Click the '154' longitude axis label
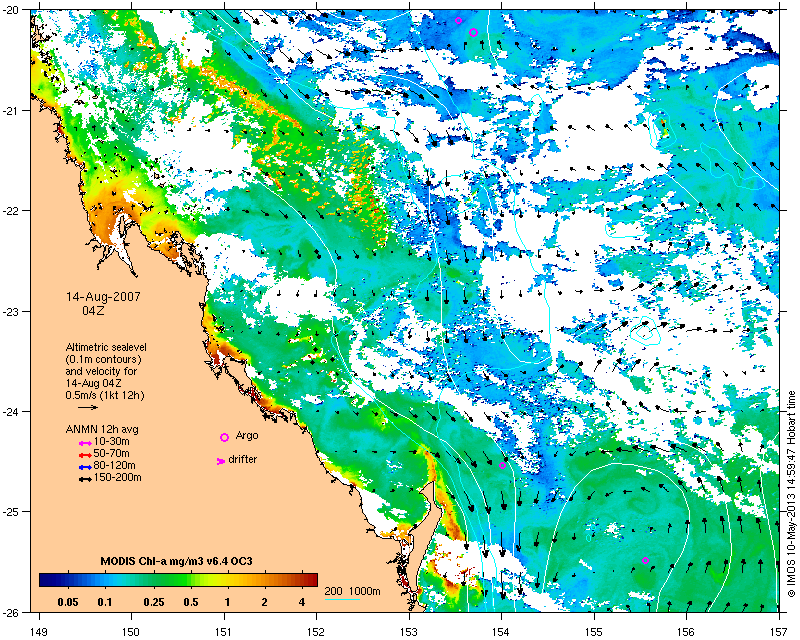Viewport: 800px width, 640px height. point(502,631)
